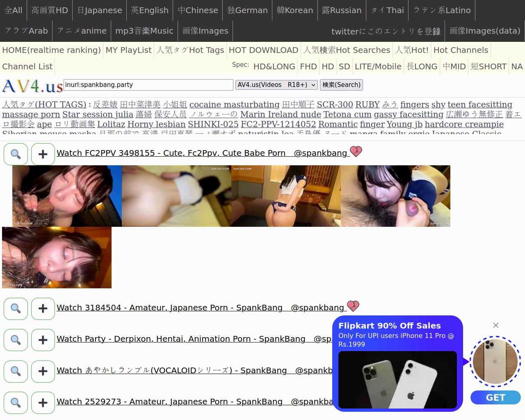Open the ラテン系Latino tab

coord(442,10)
